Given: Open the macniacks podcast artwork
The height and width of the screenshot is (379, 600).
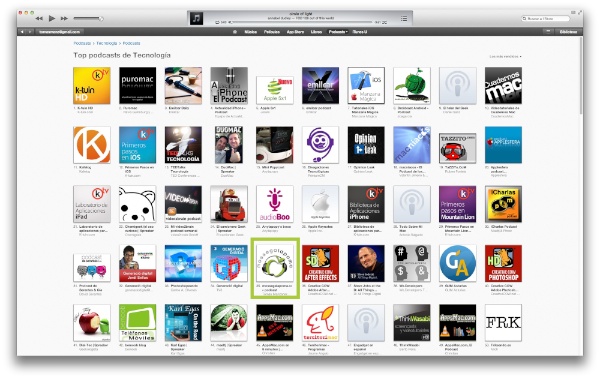Looking at the screenshot, I should click(412, 145).
